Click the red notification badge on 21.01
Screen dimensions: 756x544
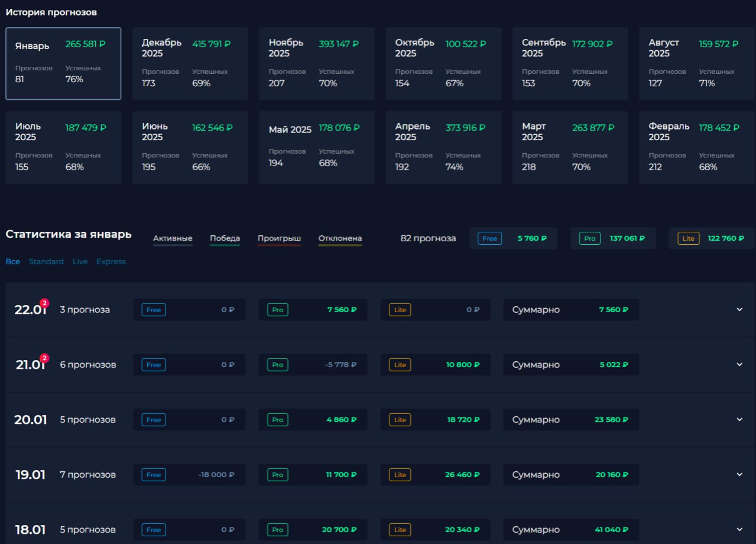point(44,358)
